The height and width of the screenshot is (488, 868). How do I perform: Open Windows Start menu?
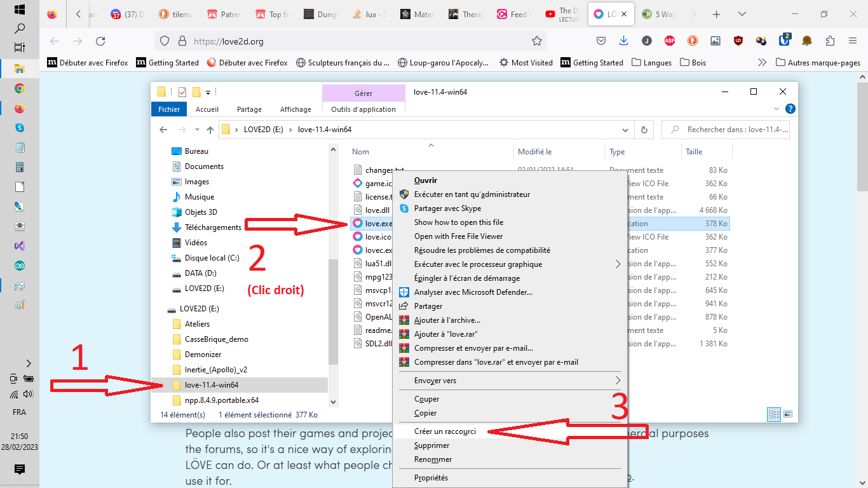click(x=19, y=10)
